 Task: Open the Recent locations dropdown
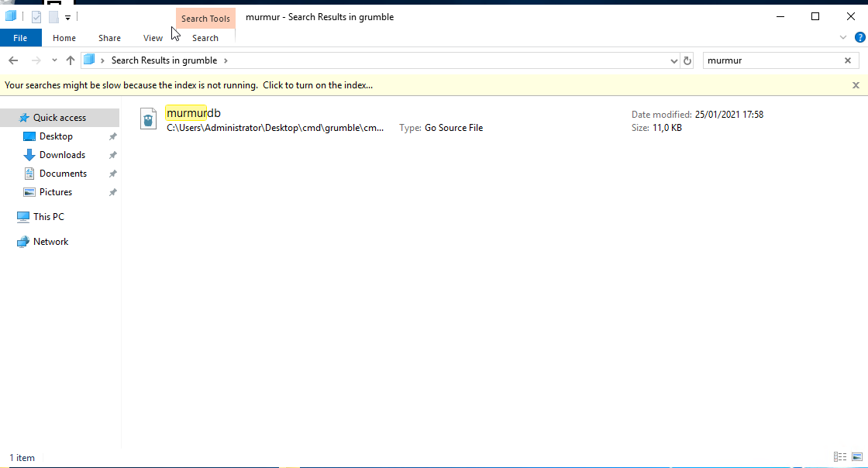54,60
